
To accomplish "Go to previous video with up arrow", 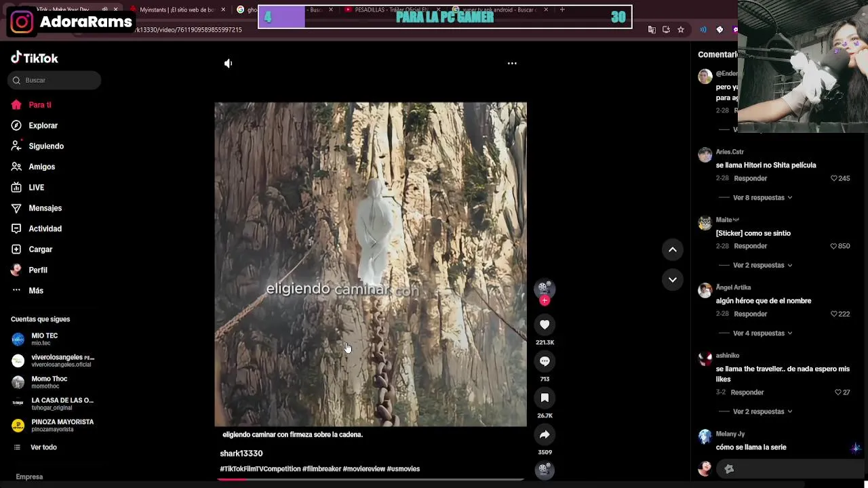I will point(673,249).
